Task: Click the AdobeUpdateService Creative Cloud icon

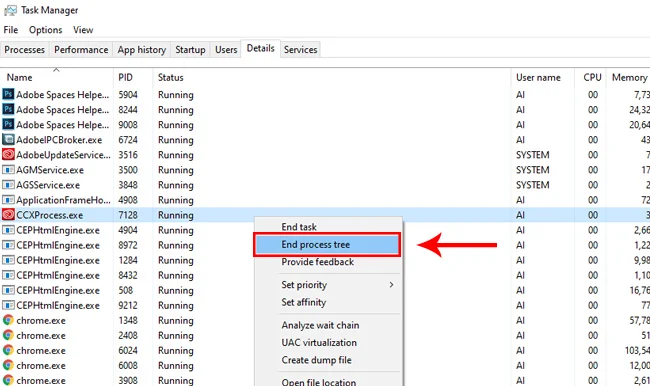Action: coord(8,154)
